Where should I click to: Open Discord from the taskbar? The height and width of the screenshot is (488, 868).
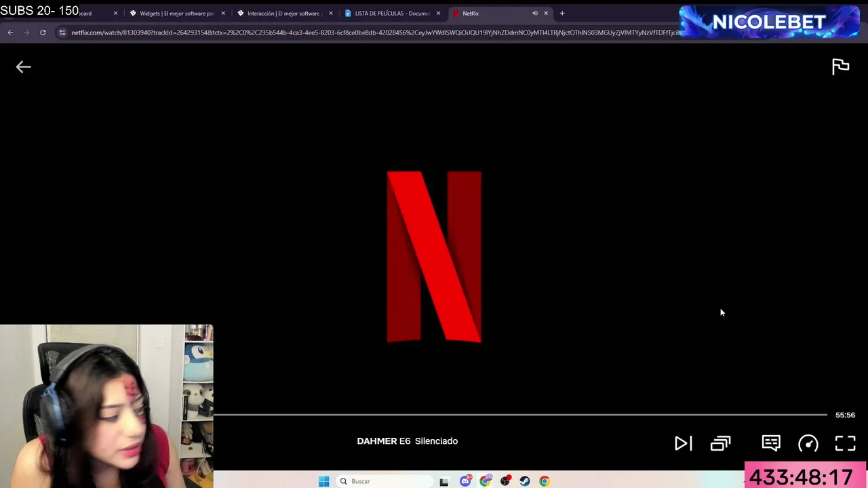pos(465,481)
